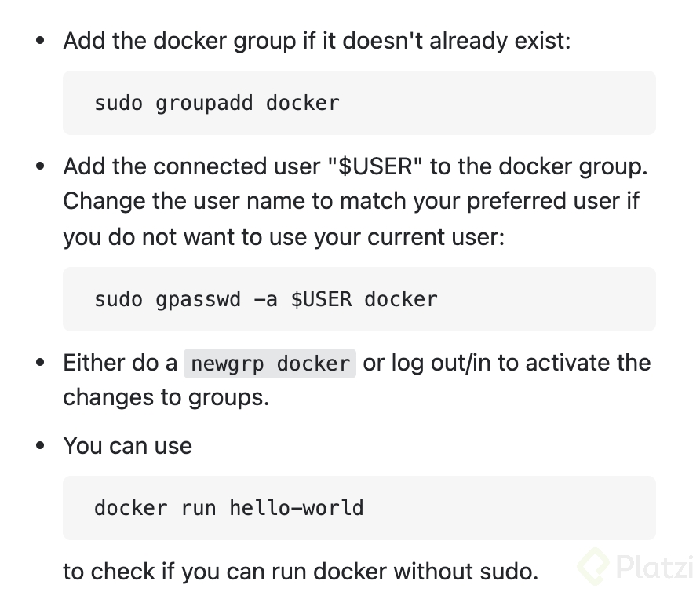The height and width of the screenshot is (592, 700).
Task: Click the 'sudo gpasswd -a $USER docker' code block
Action: (x=359, y=299)
